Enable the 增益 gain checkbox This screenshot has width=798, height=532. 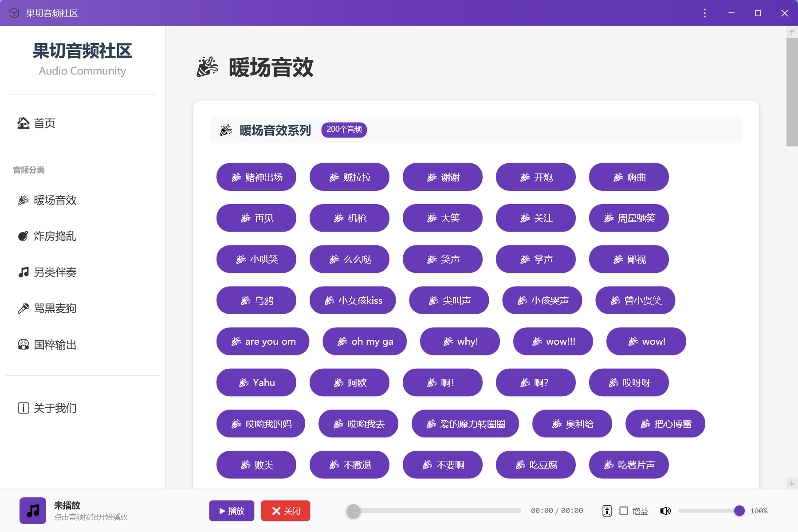click(x=624, y=511)
